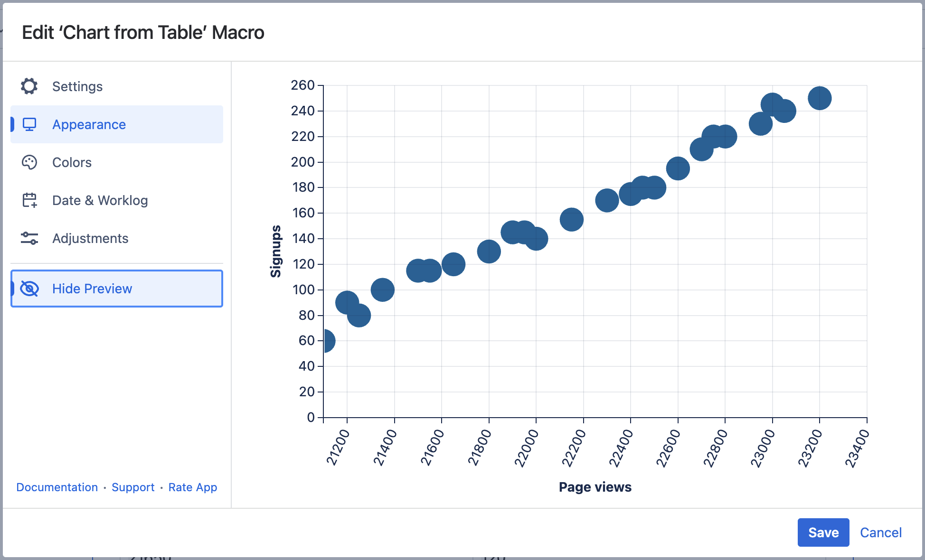The height and width of the screenshot is (560, 925).
Task: Click the Colors palette icon
Action: point(29,162)
